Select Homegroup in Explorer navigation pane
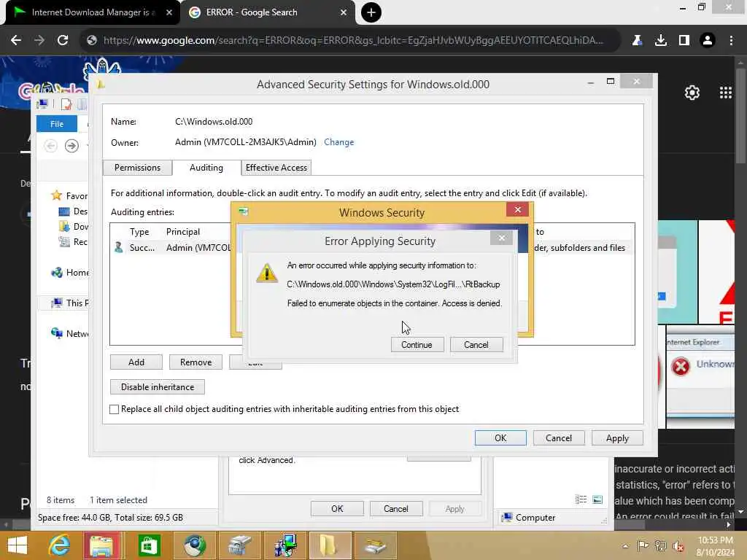The width and height of the screenshot is (747, 560). pos(70,273)
